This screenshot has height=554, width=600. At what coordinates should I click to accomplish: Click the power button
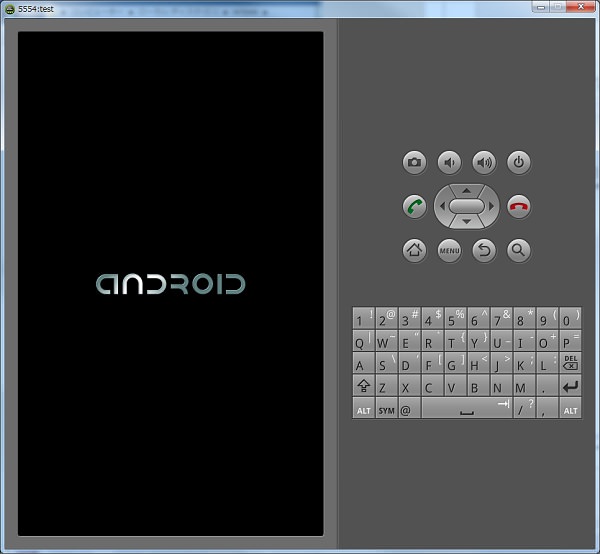[x=518, y=163]
